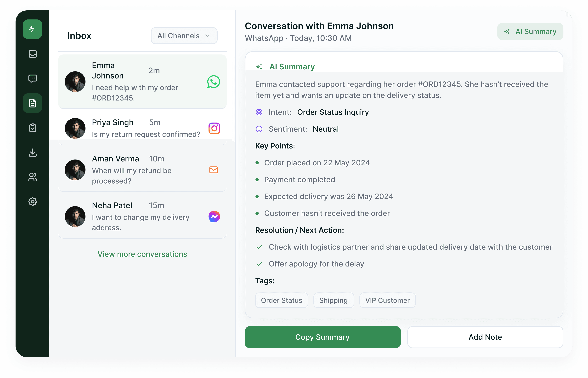Copy the summary with Copy Summary button

click(x=322, y=337)
